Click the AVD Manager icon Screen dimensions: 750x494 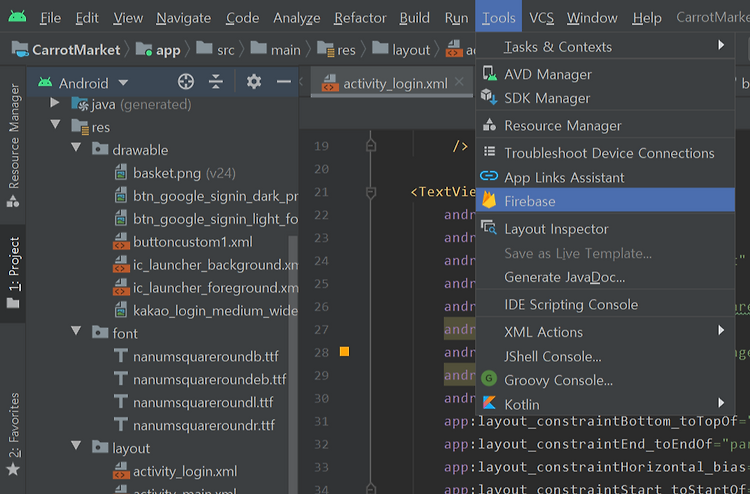click(489, 74)
